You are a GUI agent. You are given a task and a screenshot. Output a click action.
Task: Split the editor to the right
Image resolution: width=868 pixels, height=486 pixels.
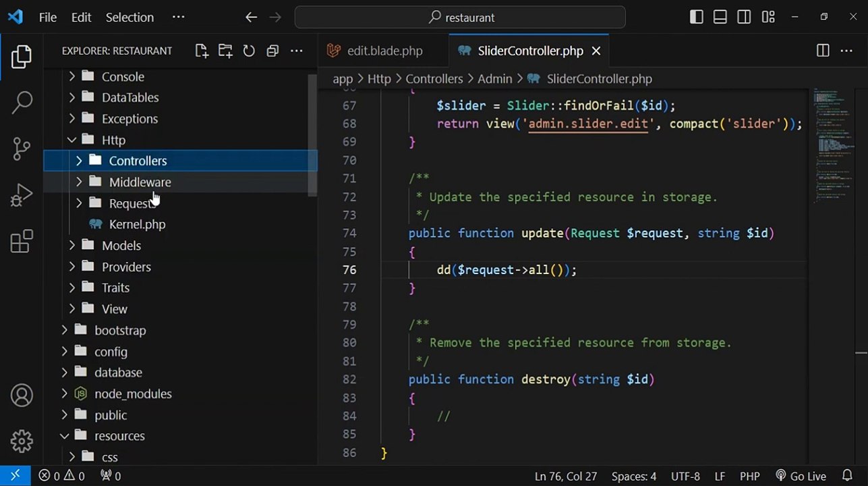tap(823, 51)
